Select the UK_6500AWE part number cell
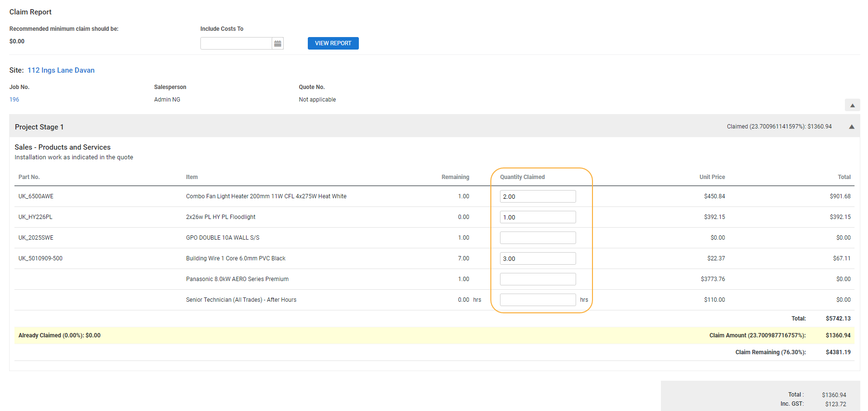The image size is (868, 411). click(x=36, y=196)
